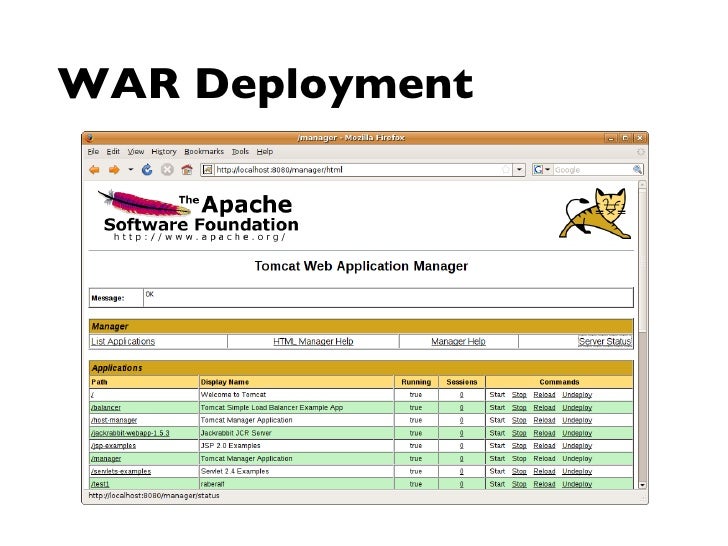
Task: Open the /balancer application path
Action: click(x=106, y=408)
